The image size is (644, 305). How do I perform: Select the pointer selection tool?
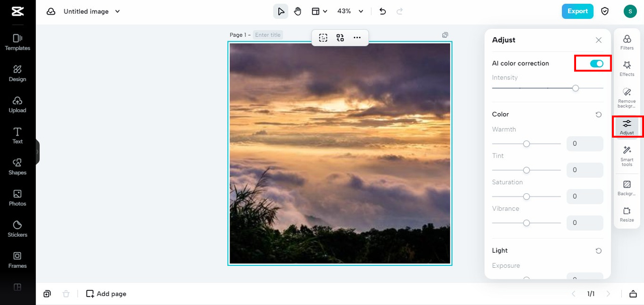[x=281, y=11]
